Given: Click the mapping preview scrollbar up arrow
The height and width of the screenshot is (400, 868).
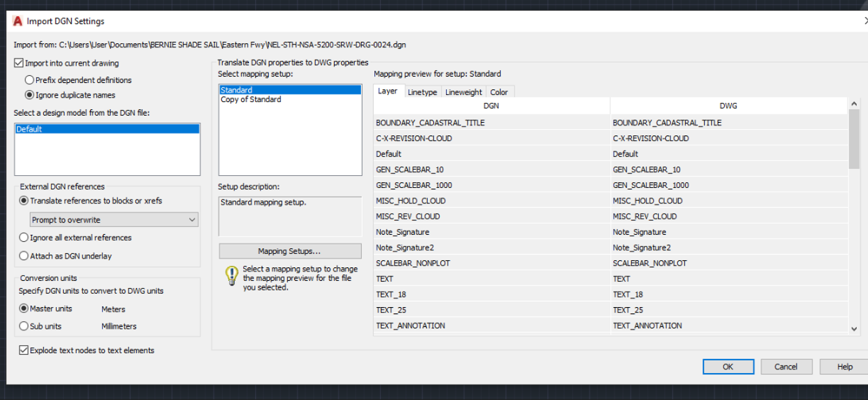Looking at the screenshot, I should coord(854,104).
